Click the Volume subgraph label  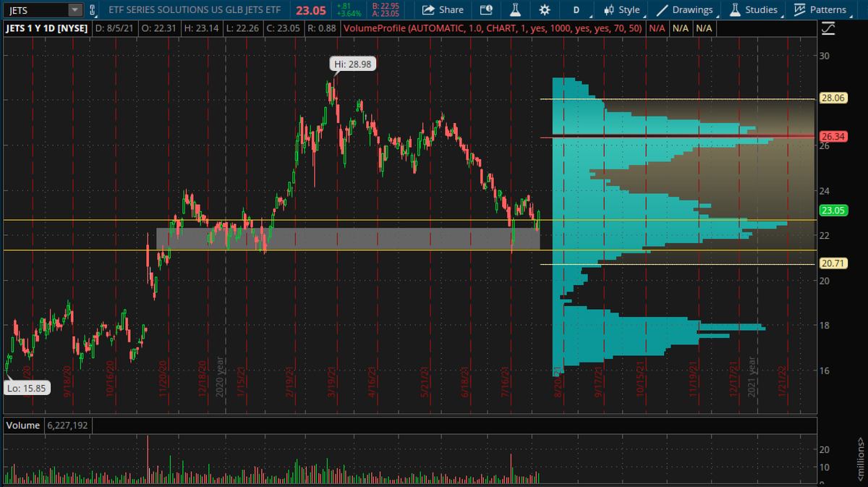coord(23,425)
